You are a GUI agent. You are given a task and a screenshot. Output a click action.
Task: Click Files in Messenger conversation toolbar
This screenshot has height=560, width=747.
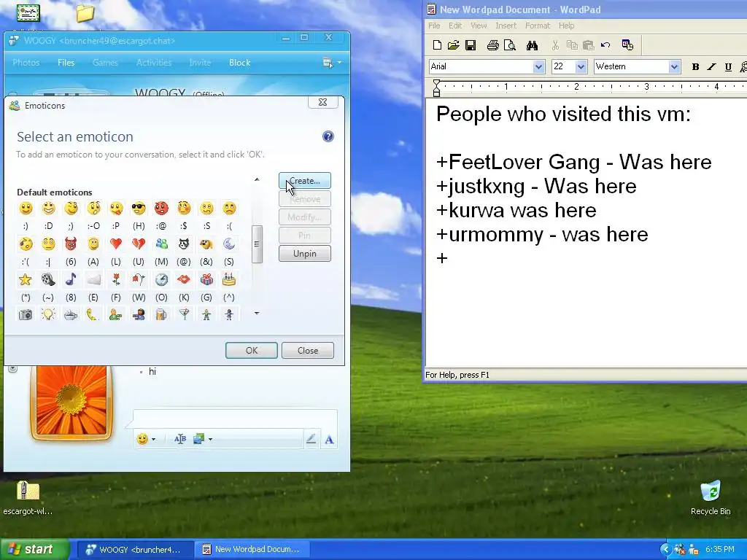click(66, 63)
